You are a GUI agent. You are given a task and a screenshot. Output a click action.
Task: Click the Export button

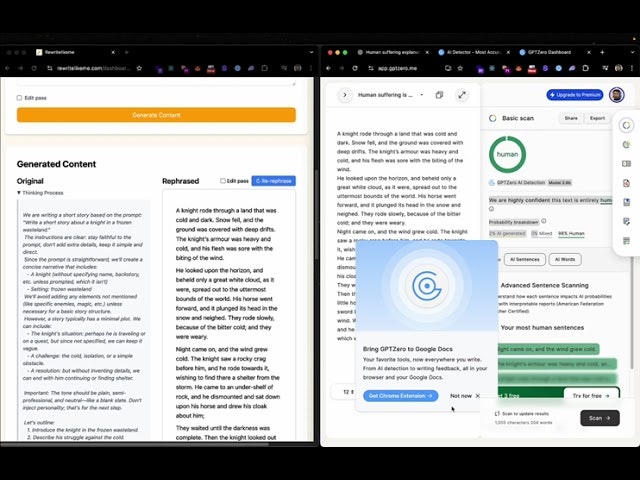tap(597, 118)
